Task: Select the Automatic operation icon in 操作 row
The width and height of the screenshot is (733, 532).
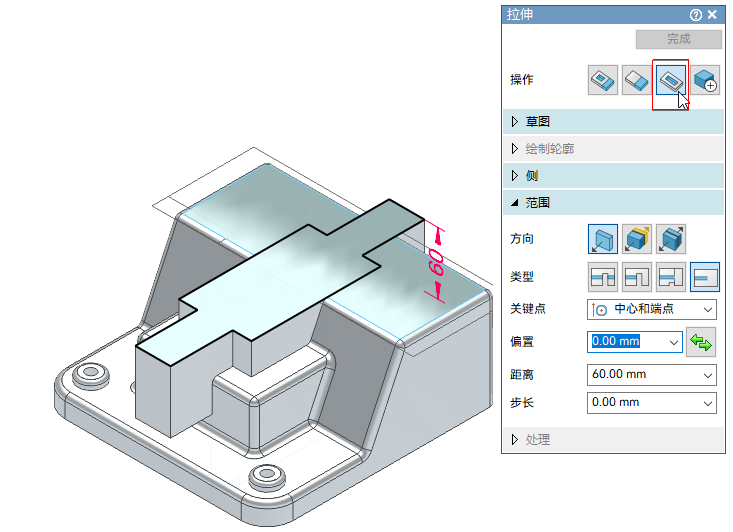Action: [603, 80]
